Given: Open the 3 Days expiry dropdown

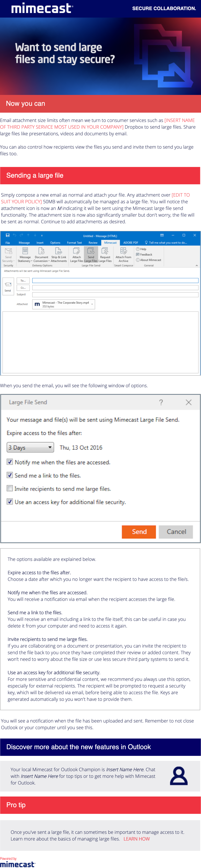Looking at the screenshot, I should tap(30, 447).
